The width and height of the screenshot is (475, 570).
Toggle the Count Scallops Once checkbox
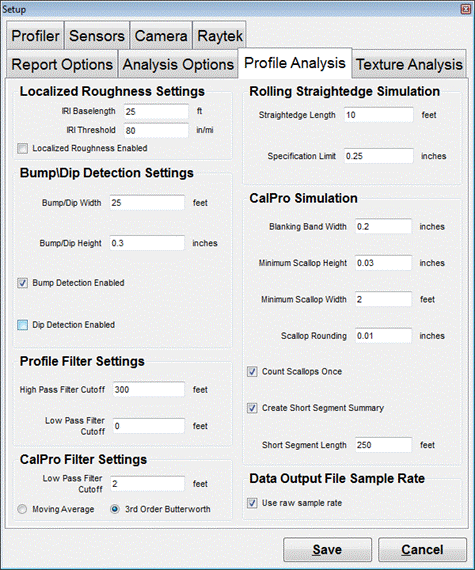click(x=252, y=372)
